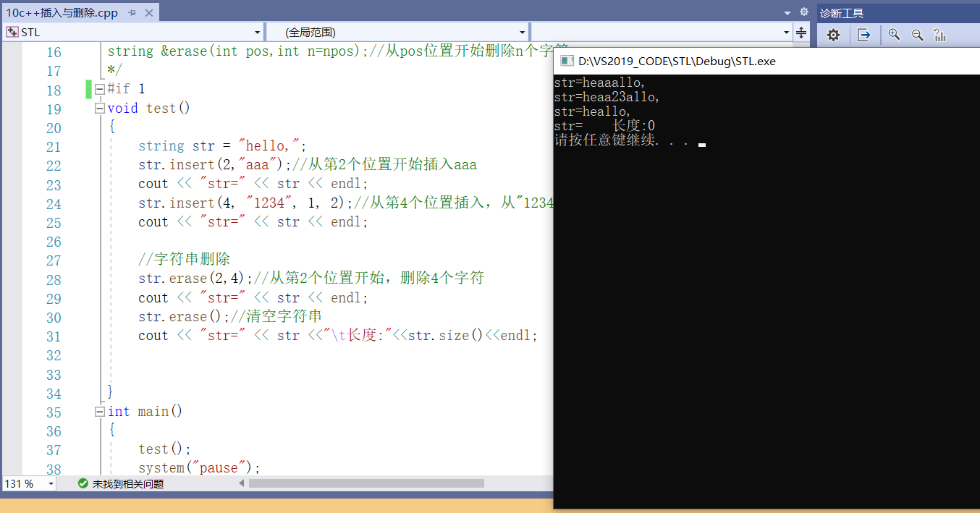The width and height of the screenshot is (980, 513).
Task: Collapse the void test() function outline
Action: tap(100, 108)
